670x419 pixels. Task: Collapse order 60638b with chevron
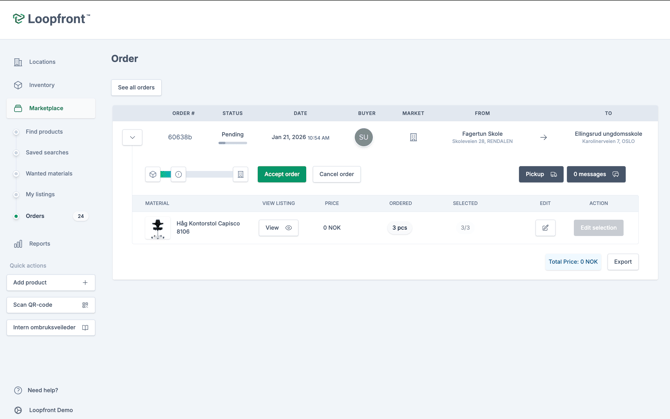pyautogui.click(x=132, y=138)
